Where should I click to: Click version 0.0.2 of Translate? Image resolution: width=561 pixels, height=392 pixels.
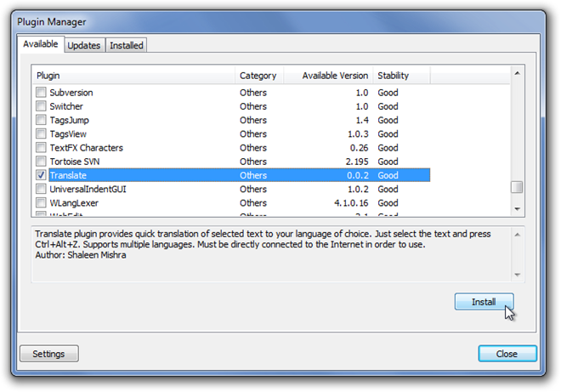[x=357, y=175]
